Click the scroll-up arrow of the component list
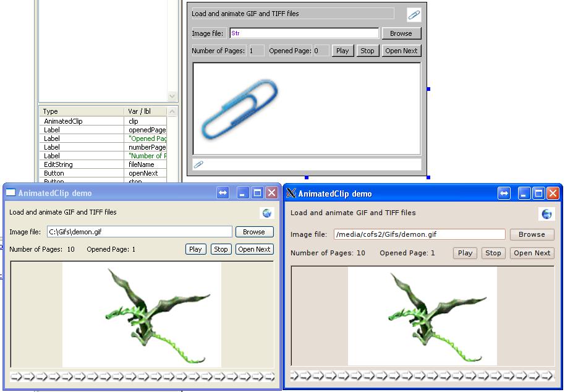565x392 pixels. (x=172, y=112)
